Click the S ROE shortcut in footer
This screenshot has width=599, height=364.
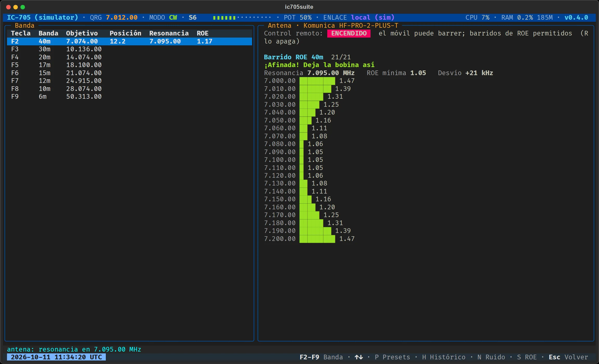[x=527, y=357]
